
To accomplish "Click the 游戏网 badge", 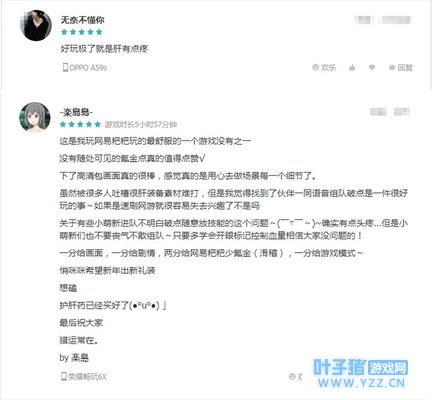I will pos(388,368).
